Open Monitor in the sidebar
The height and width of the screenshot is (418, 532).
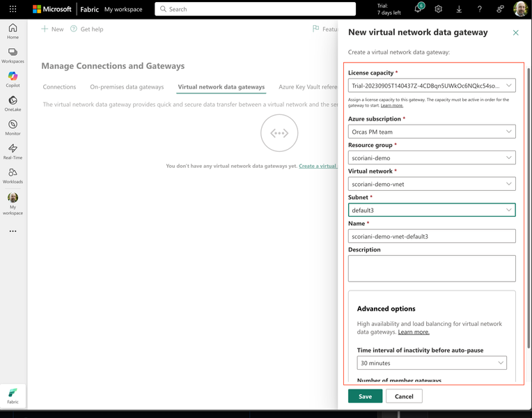click(x=13, y=127)
